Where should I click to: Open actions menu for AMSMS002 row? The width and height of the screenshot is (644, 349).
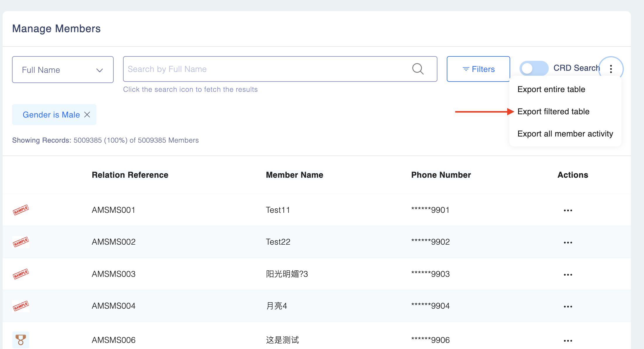point(568,243)
